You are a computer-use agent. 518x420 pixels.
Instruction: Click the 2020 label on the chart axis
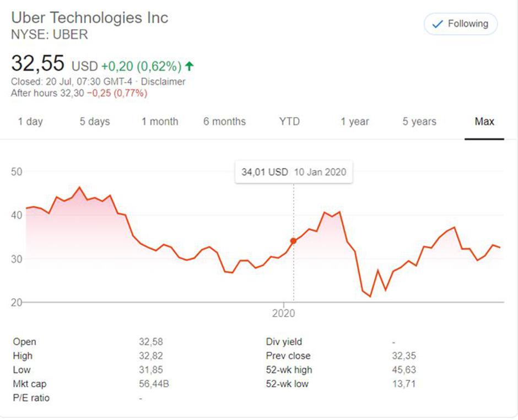(283, 314)
